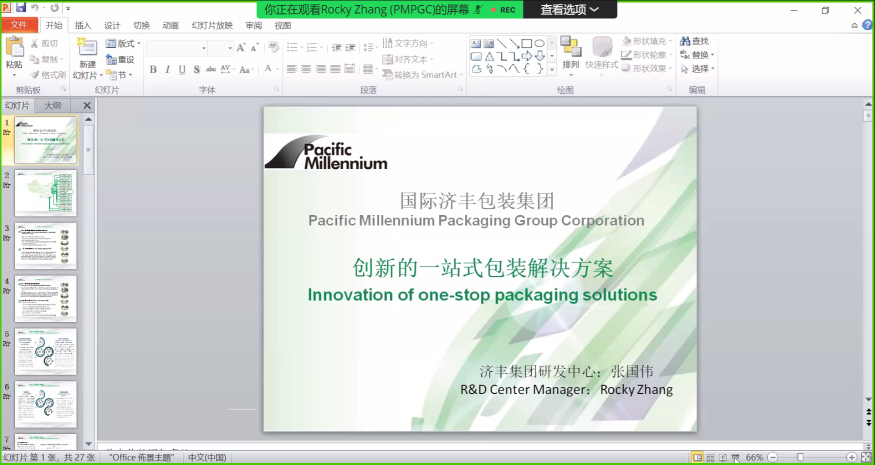This screenshot has width=875, height=465.
Task: Click the Quick Styles (快速样式) button
Action: point(602,55)
